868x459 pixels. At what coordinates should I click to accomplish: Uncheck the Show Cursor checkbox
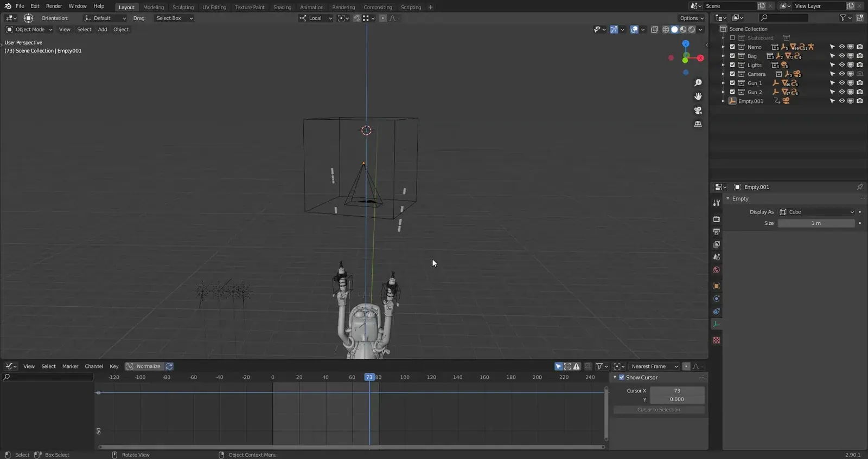click(622, 377)
